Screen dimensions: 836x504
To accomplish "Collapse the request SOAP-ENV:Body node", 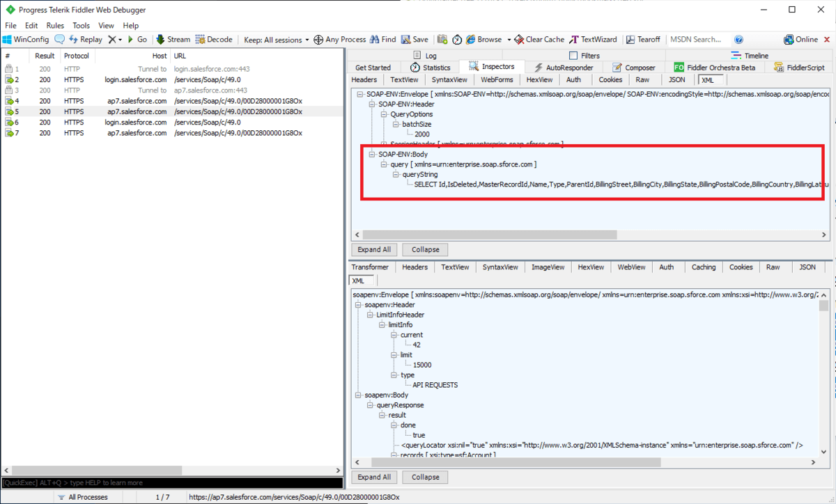I will tap(372, 154).
